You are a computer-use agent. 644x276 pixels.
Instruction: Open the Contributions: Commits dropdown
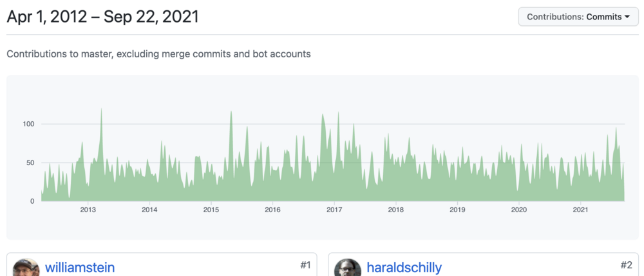click(578, 17)
